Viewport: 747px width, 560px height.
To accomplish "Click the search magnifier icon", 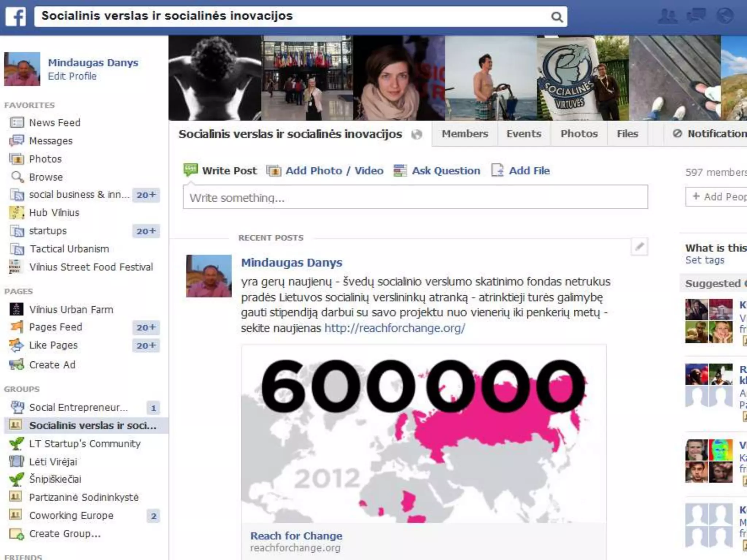I will 557,17.
